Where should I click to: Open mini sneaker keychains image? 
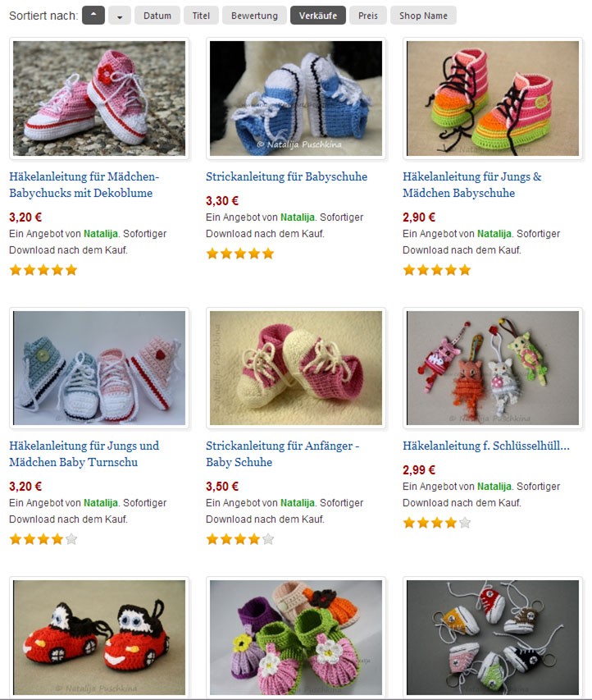(493, 638)
